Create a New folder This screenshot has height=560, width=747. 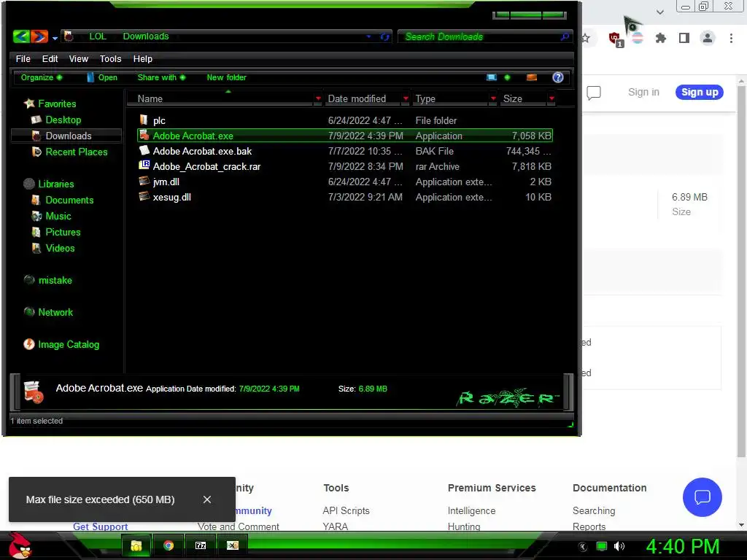[226, 77]
